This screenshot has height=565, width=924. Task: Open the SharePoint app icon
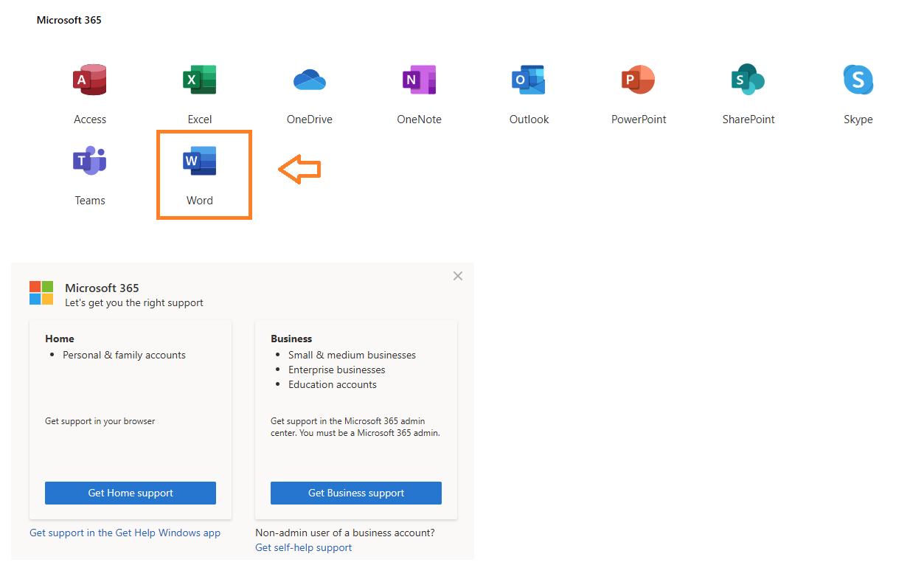click(x=748, y=80)
